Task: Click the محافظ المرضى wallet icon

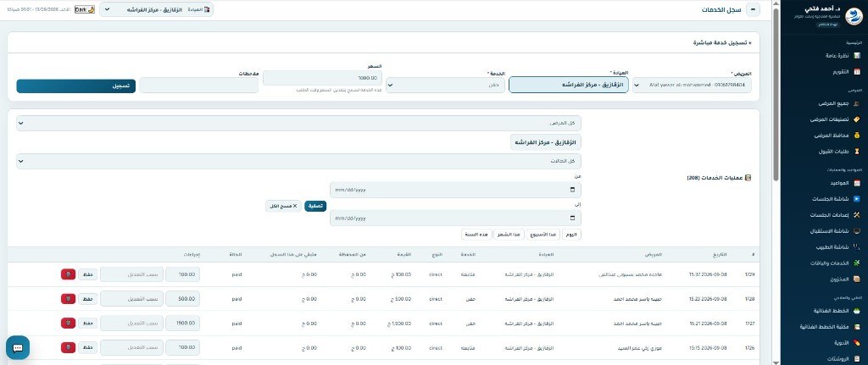Action: tap(857, 135)
